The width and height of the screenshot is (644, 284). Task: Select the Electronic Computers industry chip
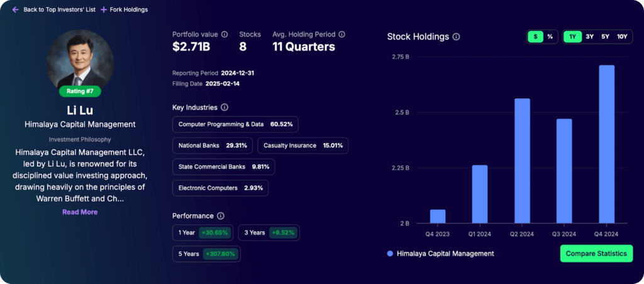pos(221,188)
